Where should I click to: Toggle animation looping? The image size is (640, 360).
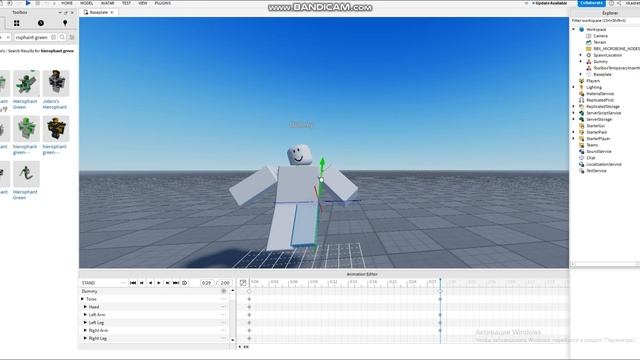[x=184, y=283]
